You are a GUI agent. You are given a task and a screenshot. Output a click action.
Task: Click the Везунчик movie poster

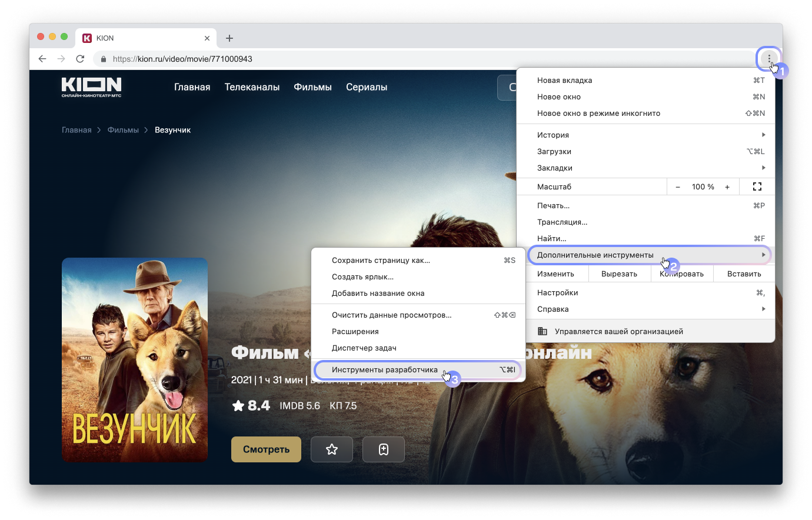(135, 359)
